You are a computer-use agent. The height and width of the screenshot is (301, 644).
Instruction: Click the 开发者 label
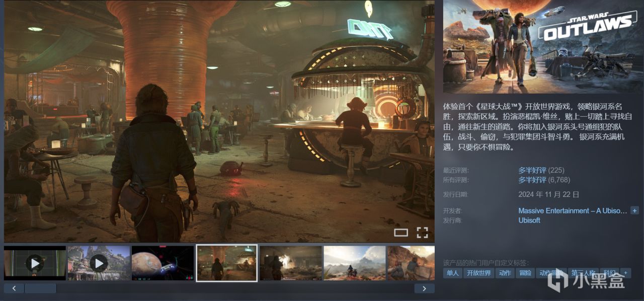[453, 211]
